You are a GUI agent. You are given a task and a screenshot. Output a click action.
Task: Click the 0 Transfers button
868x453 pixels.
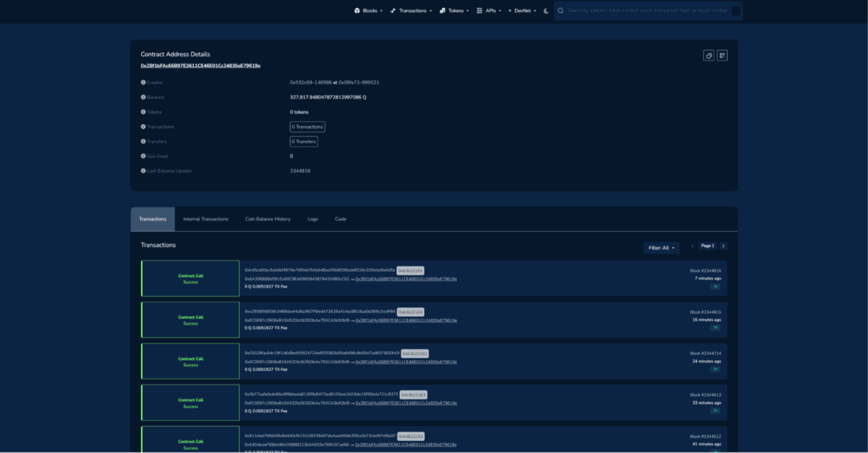tap(304, 141)
